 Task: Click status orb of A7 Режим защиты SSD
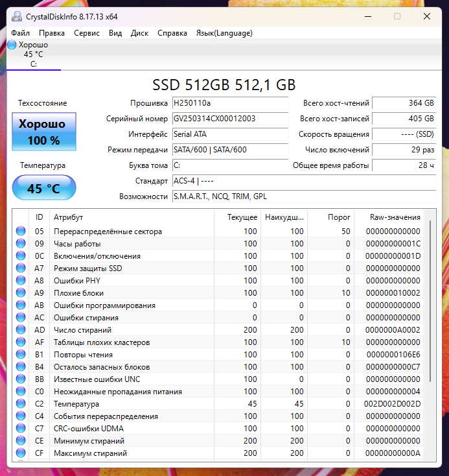click(x=21, y=268)
